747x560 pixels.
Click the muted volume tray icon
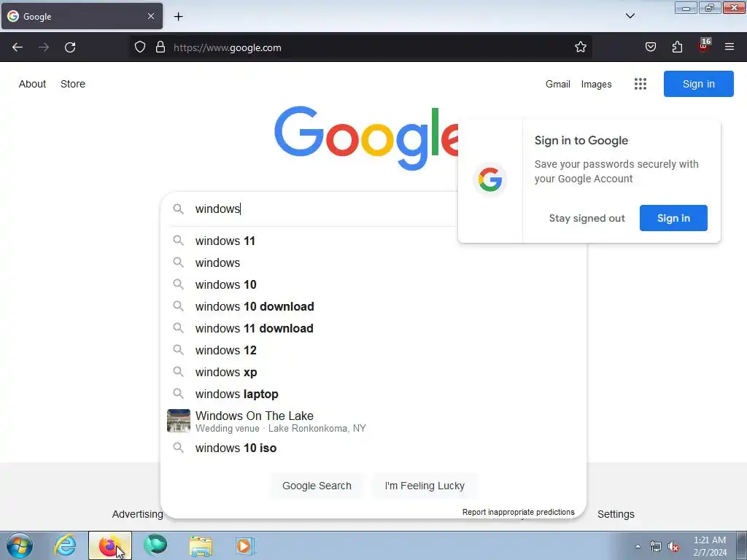[673, 547]
